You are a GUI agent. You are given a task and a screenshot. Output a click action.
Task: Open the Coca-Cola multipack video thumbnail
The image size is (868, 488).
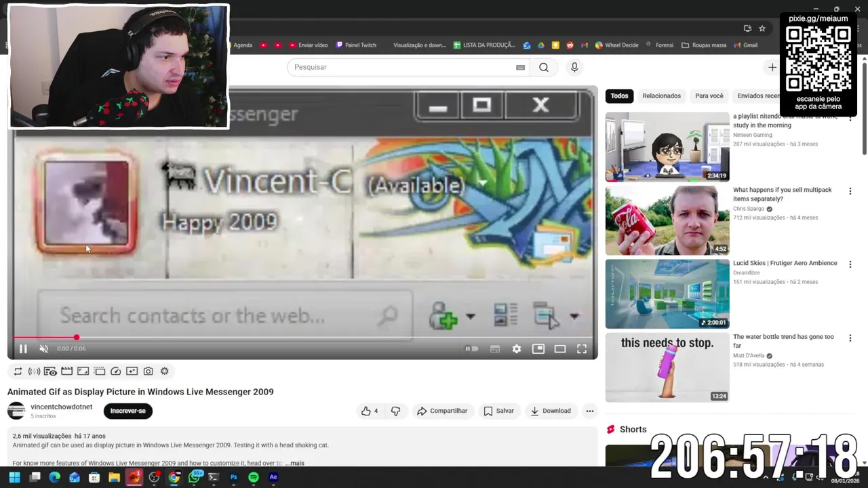[667, 220]
